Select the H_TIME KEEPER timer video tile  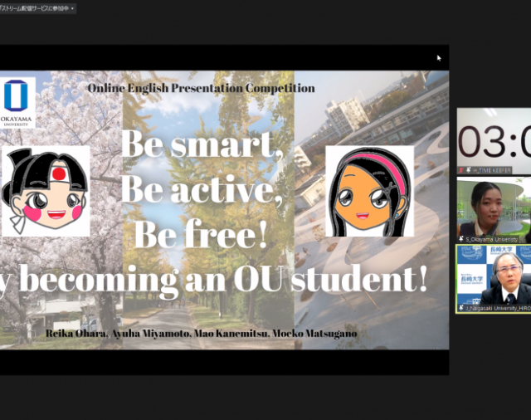coord(494,141)
